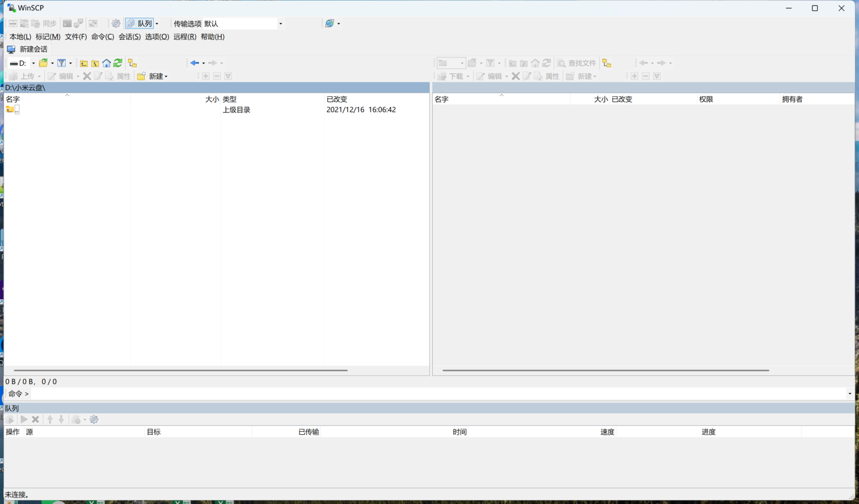This screenshot has width=859, height=504.
Task: Open the 传输选项 默认 dropdown
Action: (x=280, y=24)
